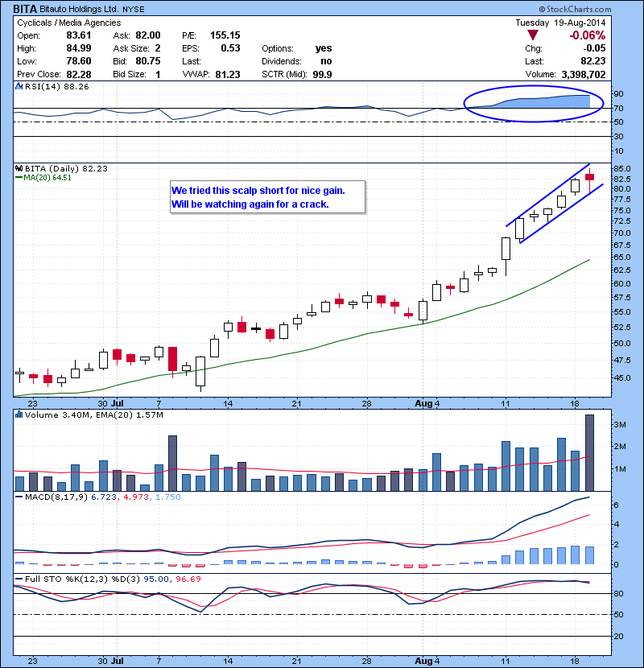Click the Full STO %K value 95.00
The image size is (644, 668).
tap(156, 579)
